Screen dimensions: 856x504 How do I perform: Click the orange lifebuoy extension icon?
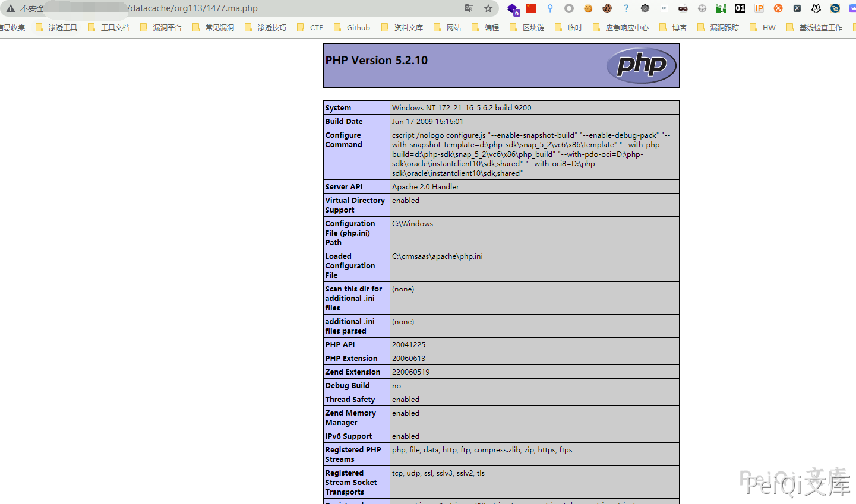coord(778,8)
